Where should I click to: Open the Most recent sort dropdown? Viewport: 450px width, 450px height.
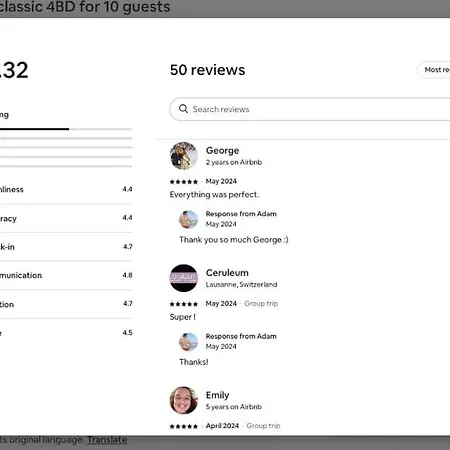tap(434, 70)
